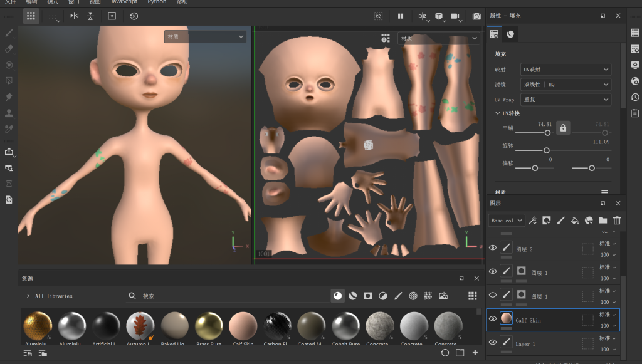Image resolution: width=642 pixels, height=364 pixels.
Task: Add a new paint layer
Action: (x=560, y=221)
